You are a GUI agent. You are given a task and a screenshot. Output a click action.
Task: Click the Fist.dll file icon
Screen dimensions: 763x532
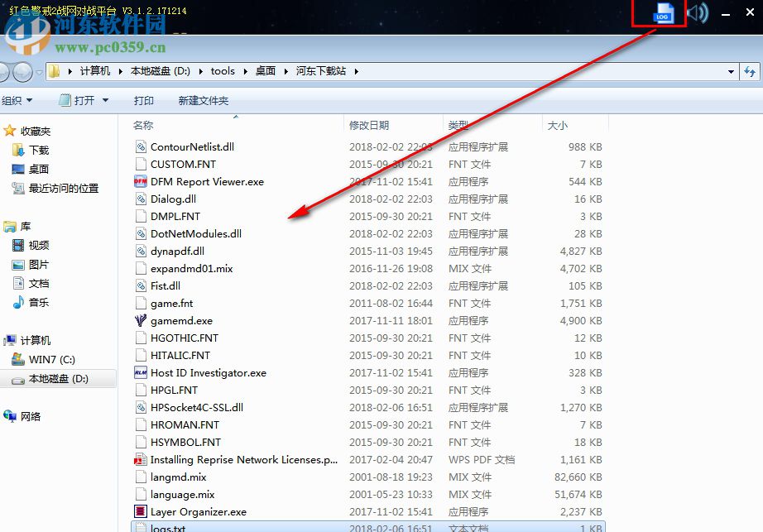pos(141,286)
